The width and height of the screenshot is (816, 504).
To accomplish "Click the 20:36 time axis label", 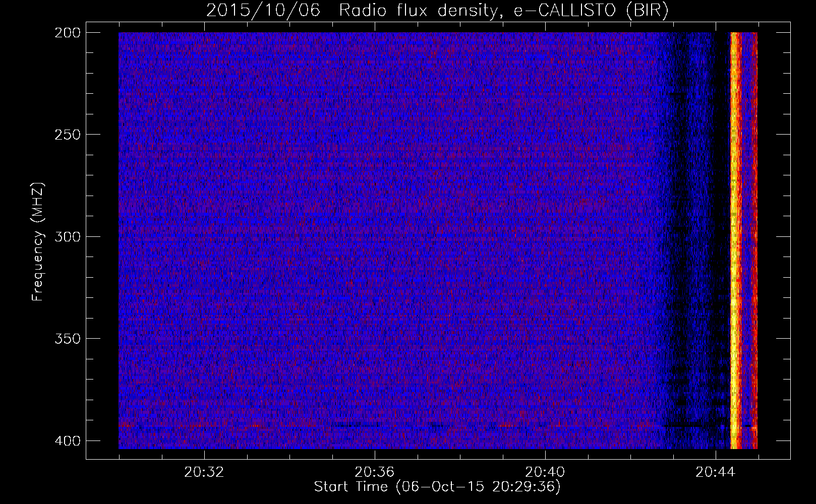I will tap(375, 472).
